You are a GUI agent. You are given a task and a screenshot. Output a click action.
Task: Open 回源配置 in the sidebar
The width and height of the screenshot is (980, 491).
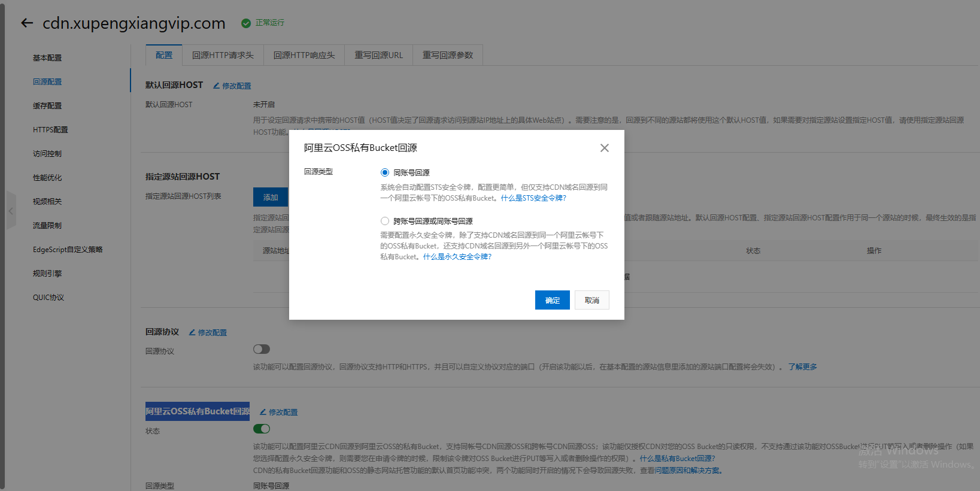pos(47,82)
